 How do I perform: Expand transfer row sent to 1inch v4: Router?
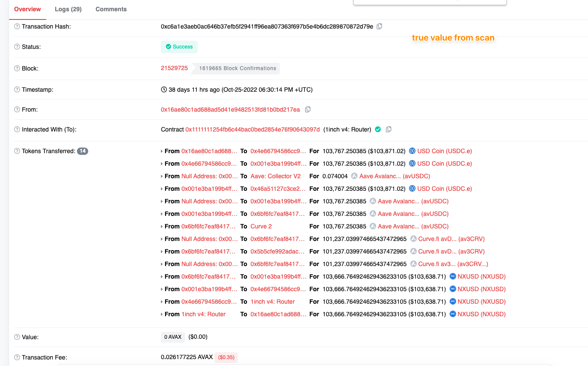(162, 302)
